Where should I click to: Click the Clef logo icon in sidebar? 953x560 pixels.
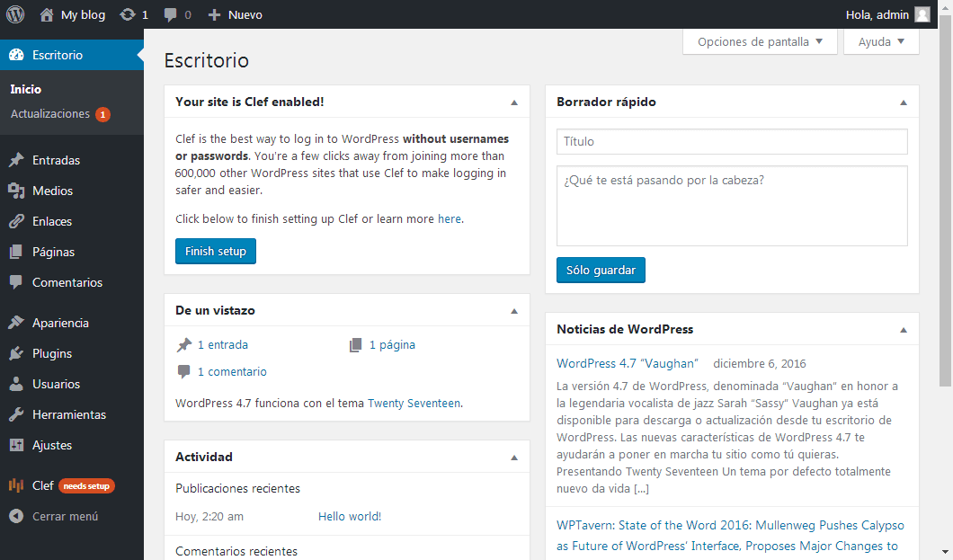pyautogui.click(x=16, y=485)
